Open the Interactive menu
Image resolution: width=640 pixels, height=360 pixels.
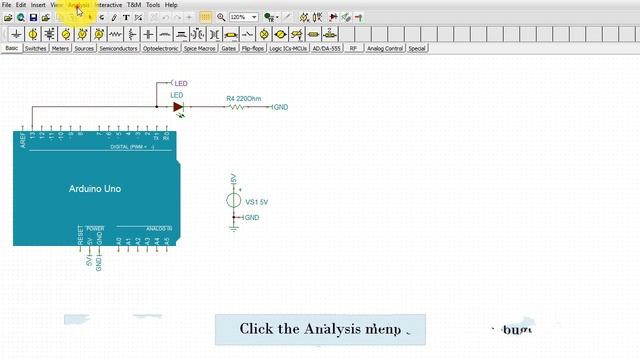(108, 5)
